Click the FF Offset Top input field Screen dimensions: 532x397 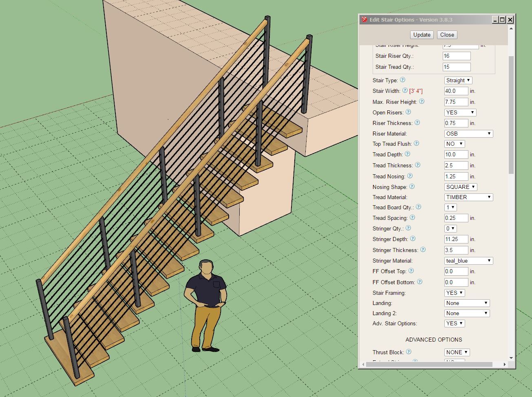(x=456, y=271)
